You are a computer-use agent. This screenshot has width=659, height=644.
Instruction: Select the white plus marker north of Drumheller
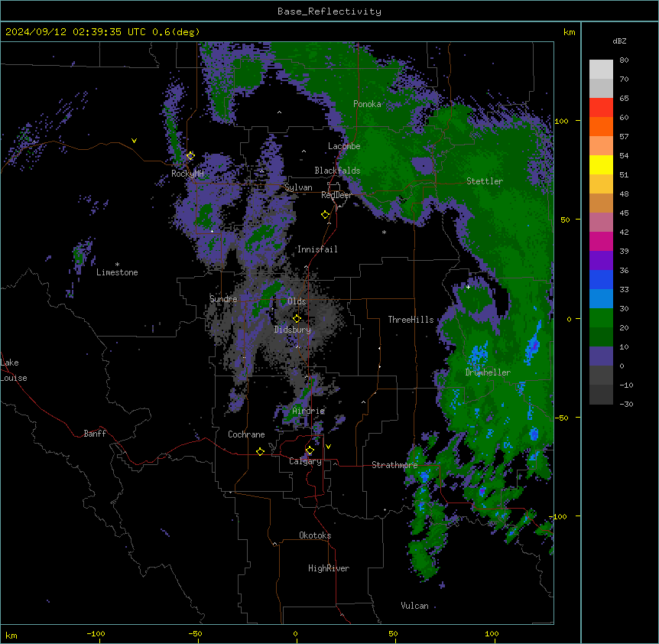468,287
